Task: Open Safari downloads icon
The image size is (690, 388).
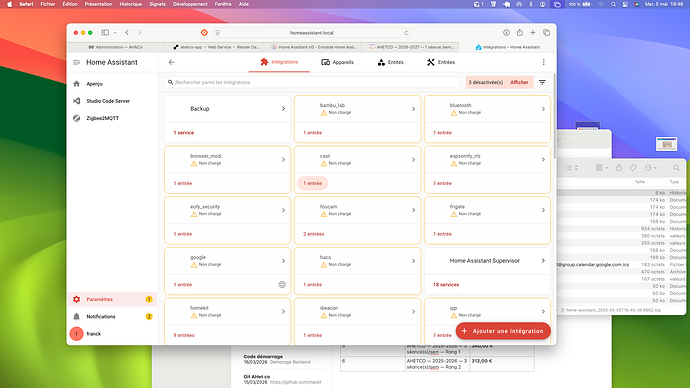Action: click(506, 33)
